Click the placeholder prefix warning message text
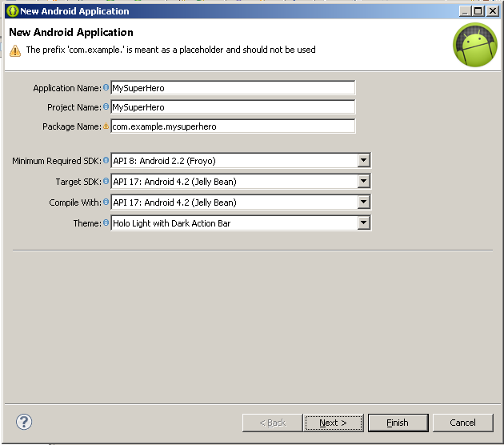The width and height of the screenshot is (504, 445). click(x=170, y=50)
